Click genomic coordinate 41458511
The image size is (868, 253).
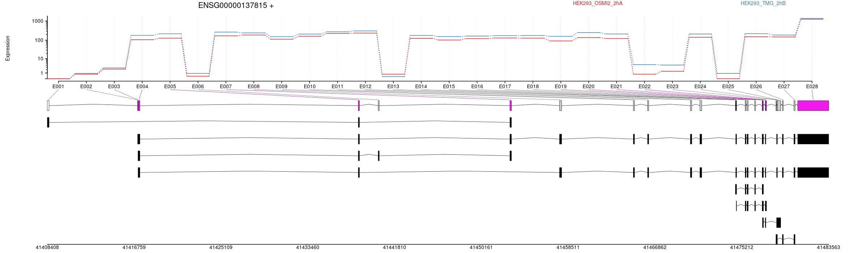click(x=568, y=248)
